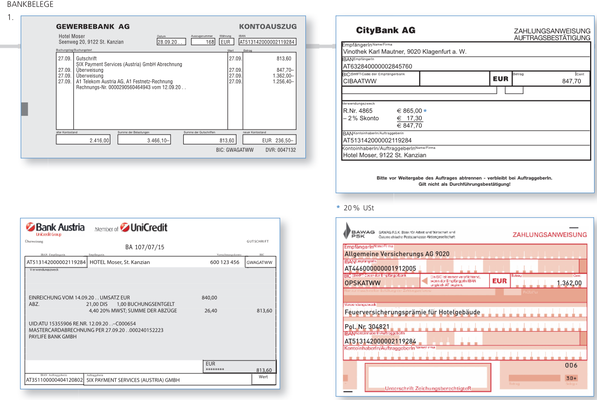Click turnover amount 840,00
597x400 pixels.
[209, 298]
